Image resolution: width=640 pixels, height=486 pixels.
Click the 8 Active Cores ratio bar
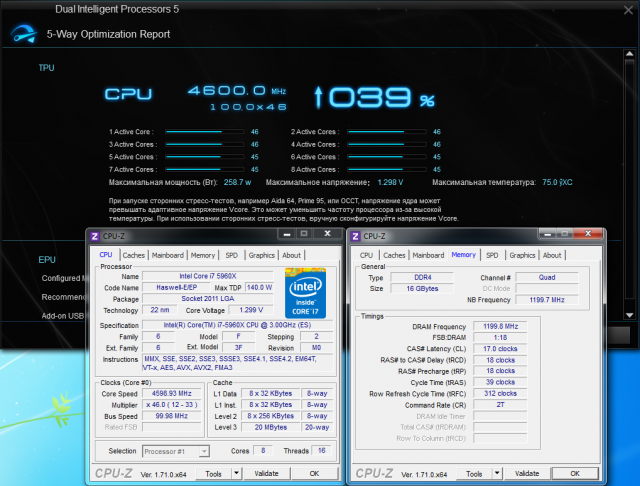coord(387,169)
